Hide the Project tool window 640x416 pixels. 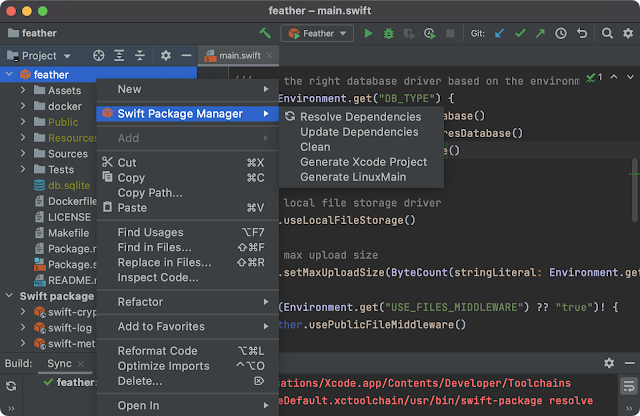pyautogui.click(x=186, y=56)
